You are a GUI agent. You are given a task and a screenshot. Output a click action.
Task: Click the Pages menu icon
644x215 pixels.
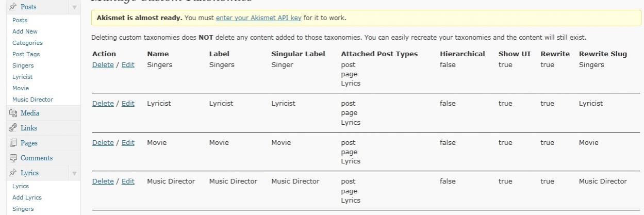click(x=13, y=143)
